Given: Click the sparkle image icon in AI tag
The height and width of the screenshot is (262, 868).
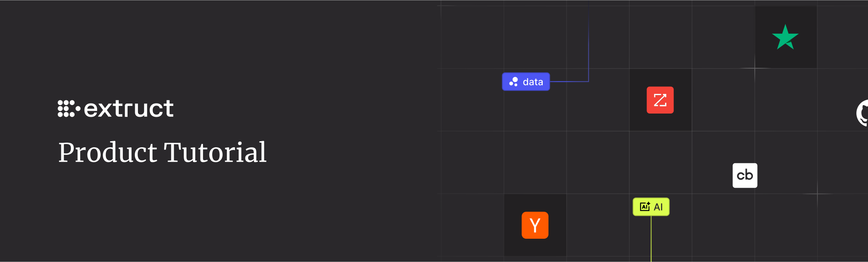Looking at the screenshot, I should tap(645, 207).
